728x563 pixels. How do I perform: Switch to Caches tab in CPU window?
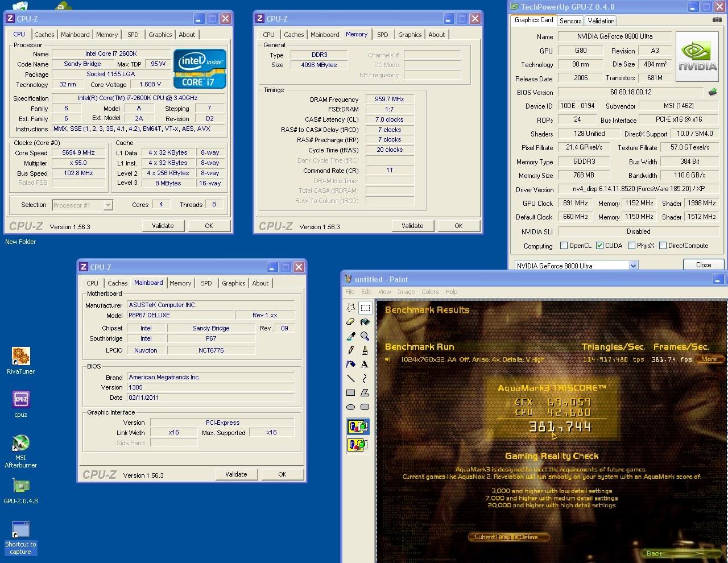point(44,35)
